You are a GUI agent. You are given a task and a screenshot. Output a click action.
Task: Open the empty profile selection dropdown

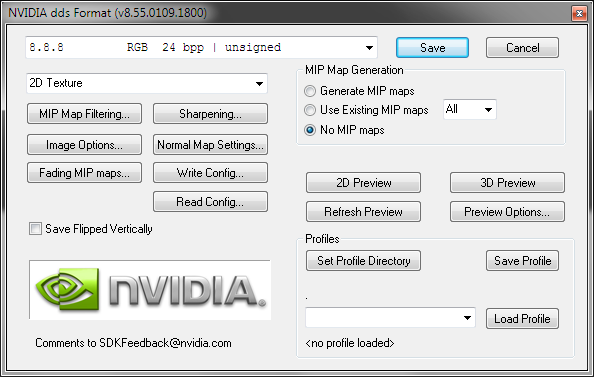(x=390, y=318)
